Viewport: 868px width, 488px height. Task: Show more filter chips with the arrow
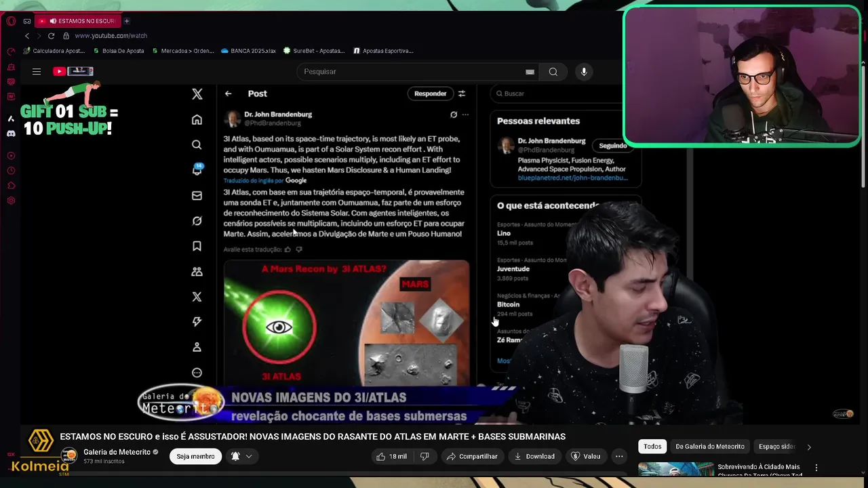(809, 447)
